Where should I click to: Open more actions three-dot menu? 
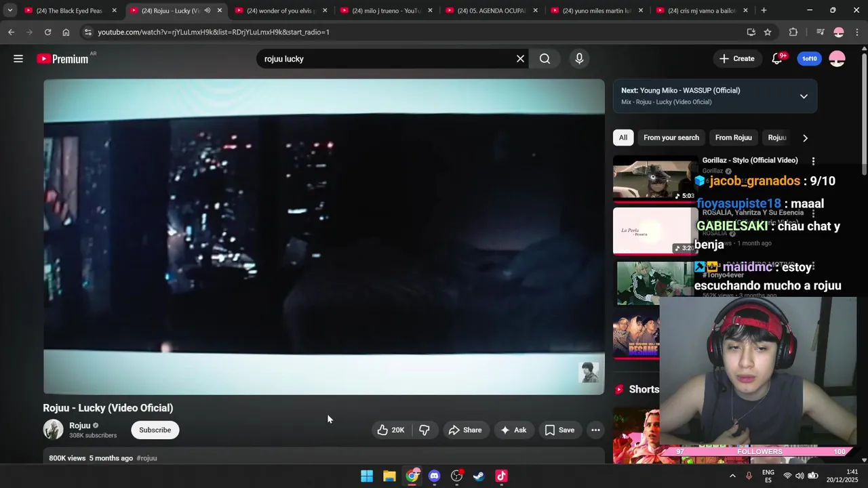click(x=595, y=430)
